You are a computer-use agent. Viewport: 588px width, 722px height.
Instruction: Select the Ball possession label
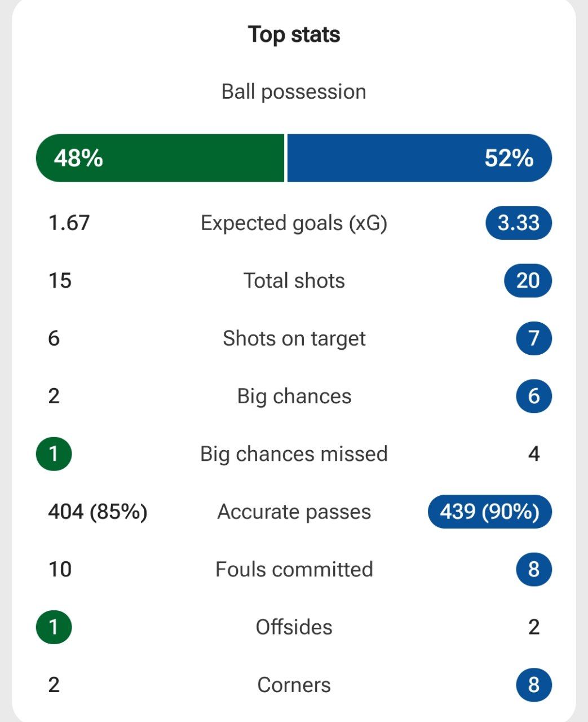[294, 92]
